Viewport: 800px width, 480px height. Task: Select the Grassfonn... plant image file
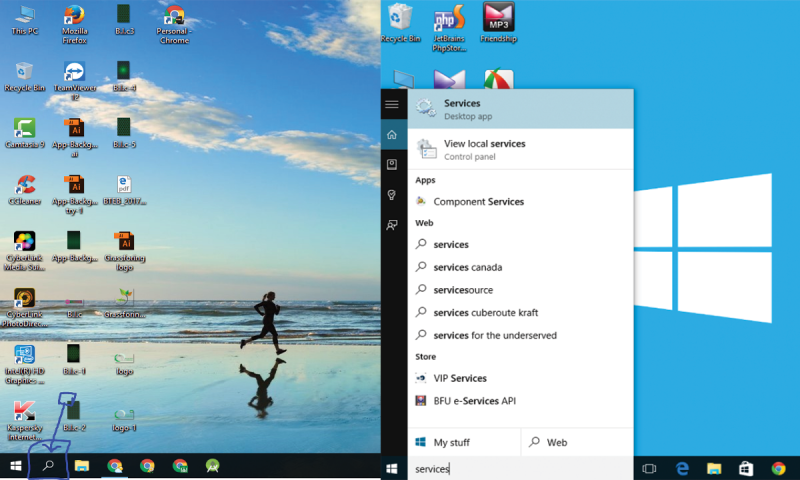124,304
